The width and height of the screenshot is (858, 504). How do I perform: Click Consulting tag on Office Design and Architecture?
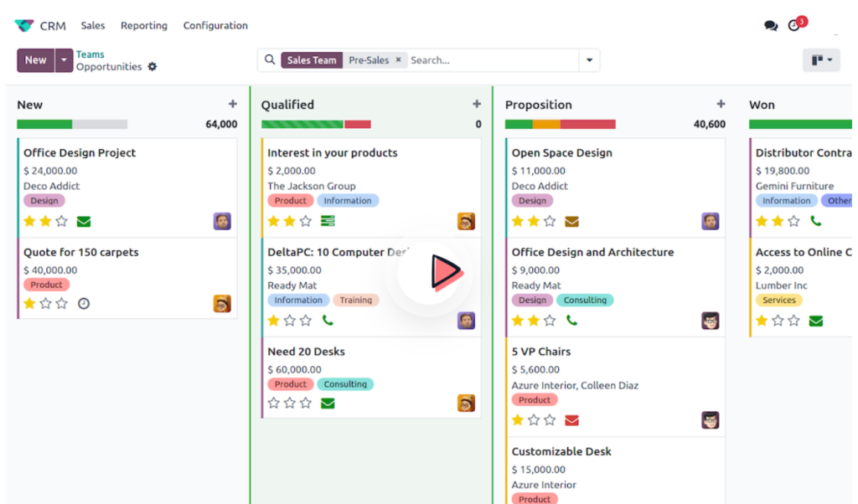pos(585,300)
